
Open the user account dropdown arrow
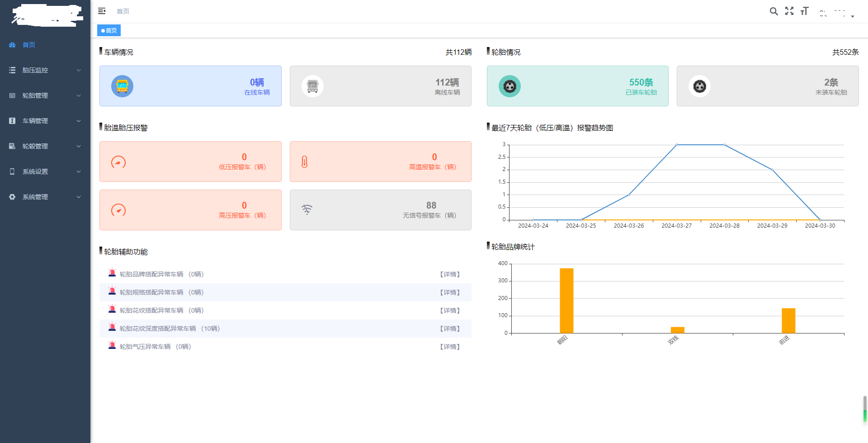852,16
